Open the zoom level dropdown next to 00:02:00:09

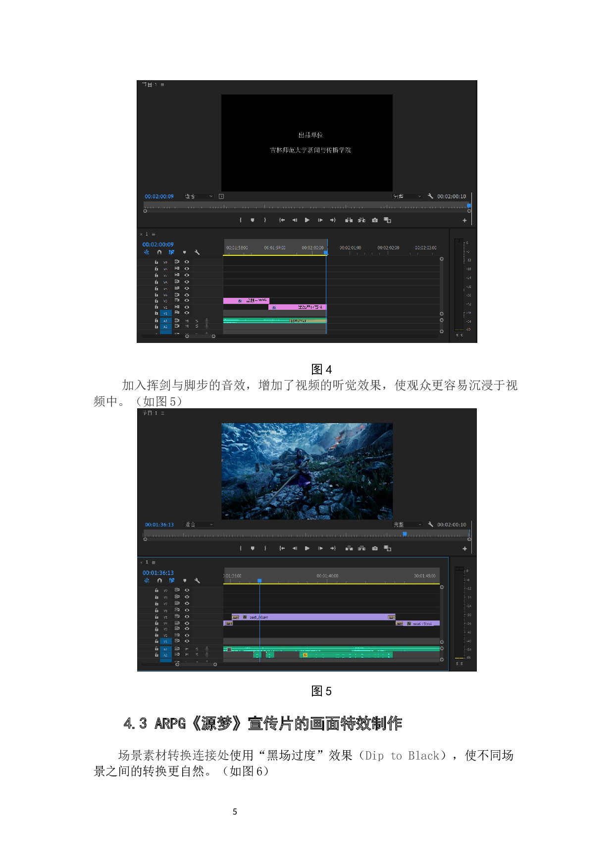coord(199,196)
